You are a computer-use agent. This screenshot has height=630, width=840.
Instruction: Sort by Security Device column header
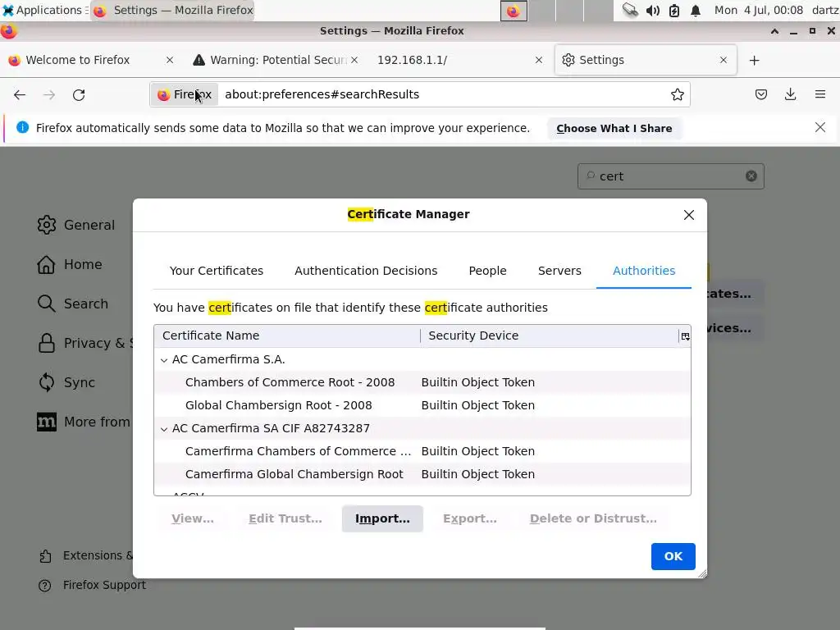pyautogui.click(x=550, y=336)
